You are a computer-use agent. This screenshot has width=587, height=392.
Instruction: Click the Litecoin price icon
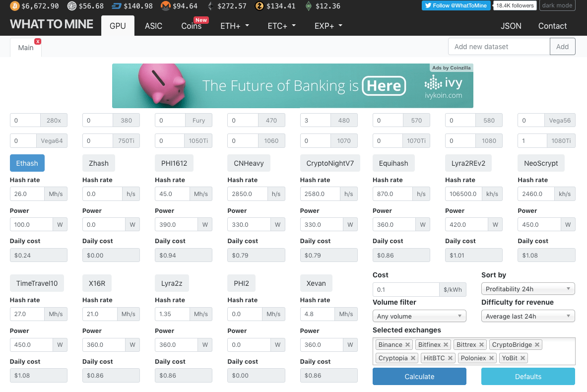tap(71, 6)
